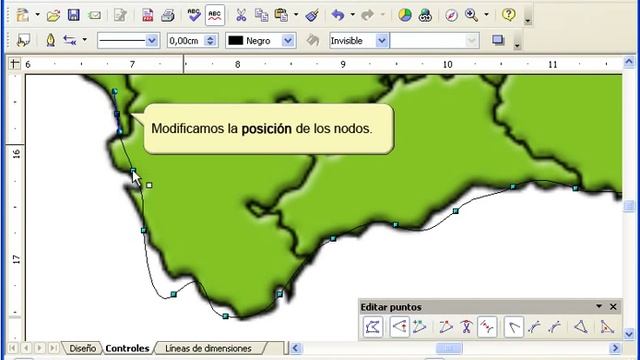Set the Corner Point type

click(513, 327)
